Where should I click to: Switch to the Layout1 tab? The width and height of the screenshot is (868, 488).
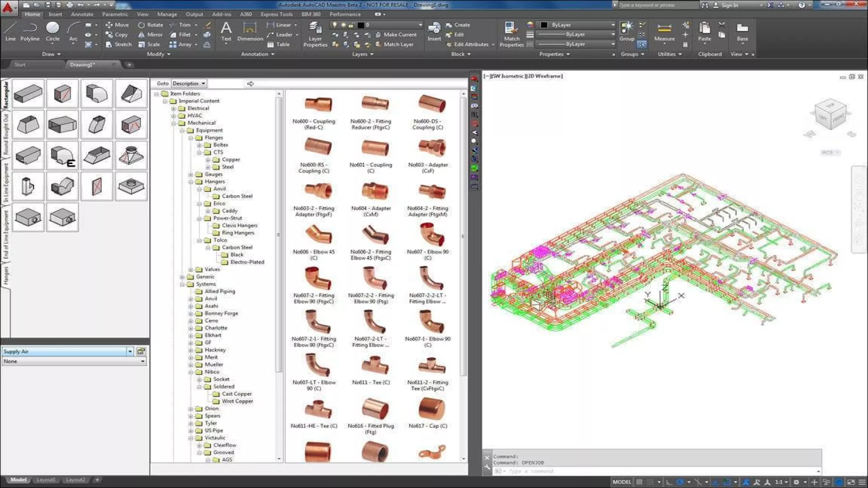click(46, 480)
